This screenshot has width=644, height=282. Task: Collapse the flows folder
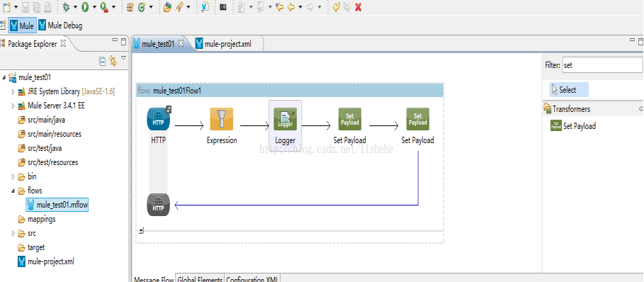[13, 191]
